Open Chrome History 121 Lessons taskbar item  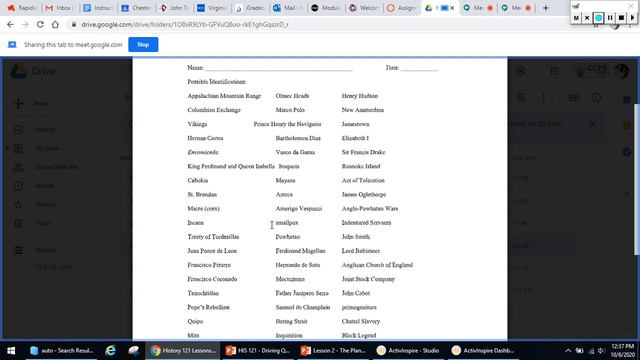[183, 351]
